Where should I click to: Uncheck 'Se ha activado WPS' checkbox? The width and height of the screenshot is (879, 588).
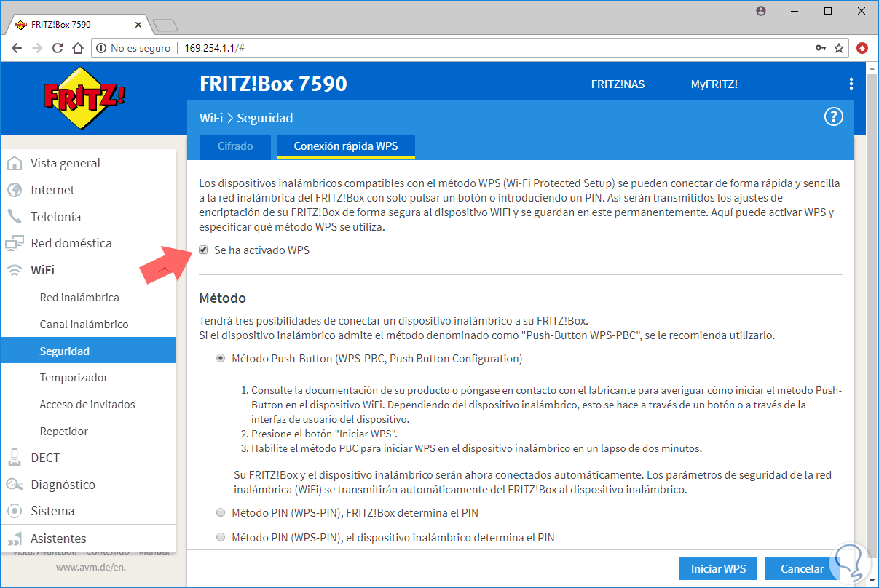[203, 250]
